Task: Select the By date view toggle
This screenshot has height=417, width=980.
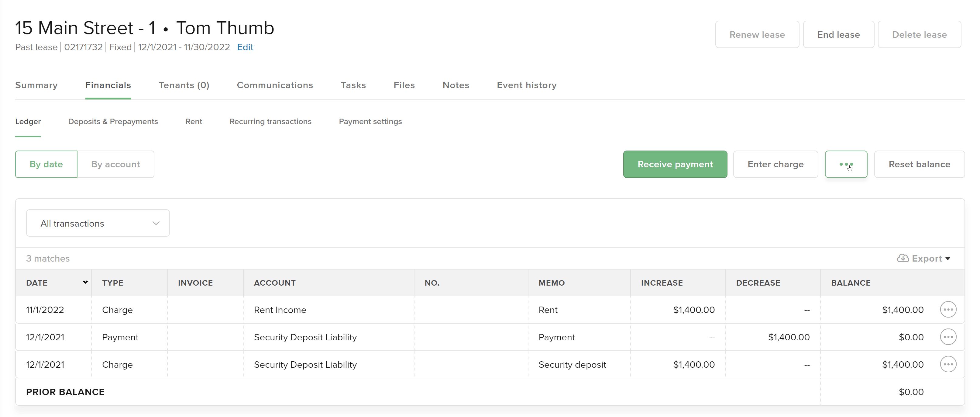Action: (46, 164)
